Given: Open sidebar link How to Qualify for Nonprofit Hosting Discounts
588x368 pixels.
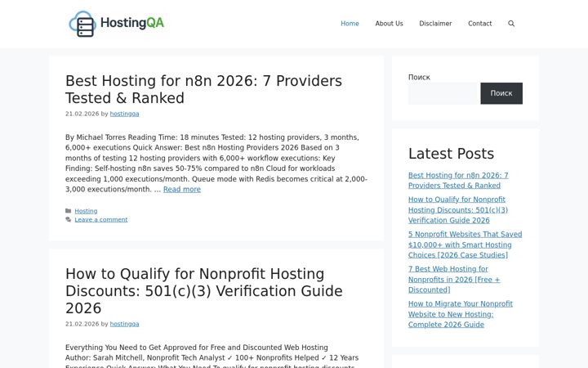Looking at the screenshot, I should (x=458, y=210).
